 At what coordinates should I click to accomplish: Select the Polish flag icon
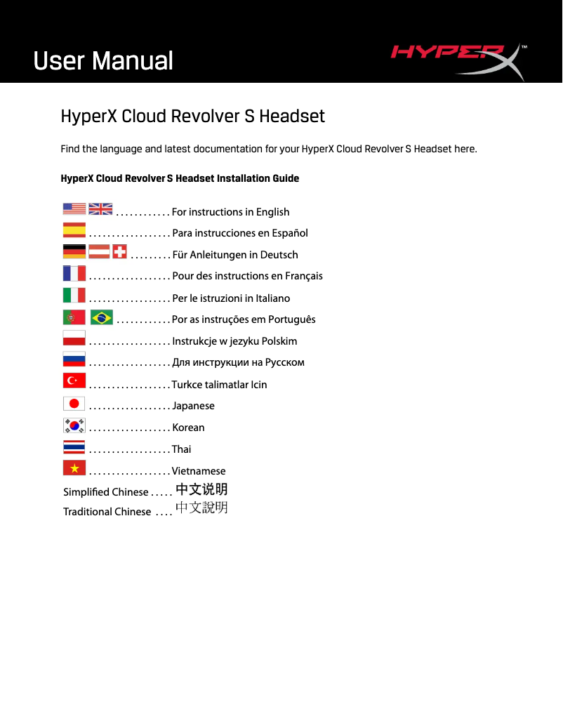coord(74,338)
